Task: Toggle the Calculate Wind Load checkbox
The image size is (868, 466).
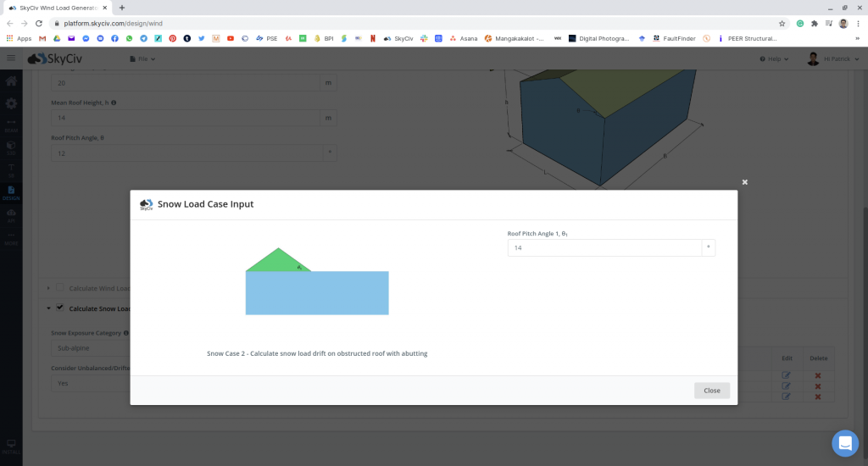Action: click(x=59, y=288)
